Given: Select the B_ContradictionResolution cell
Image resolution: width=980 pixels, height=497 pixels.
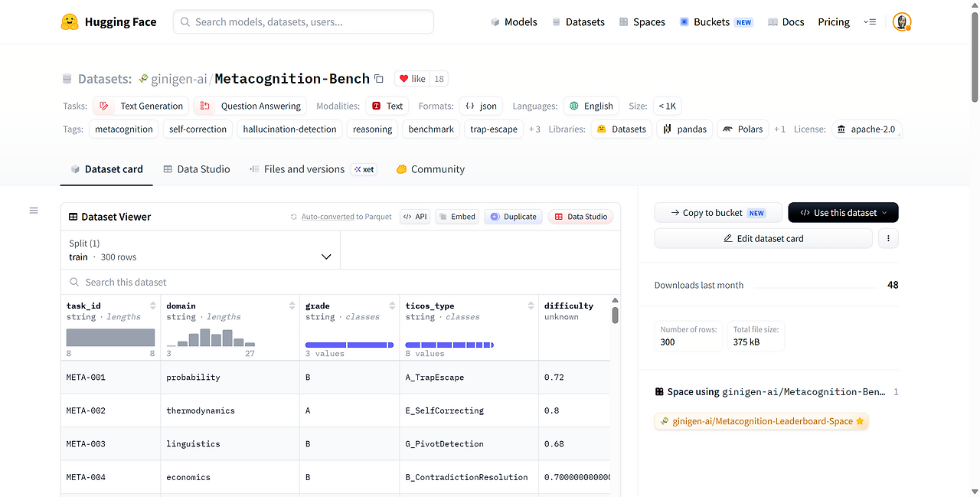Looking at the screenshot, I should [469, 477].
